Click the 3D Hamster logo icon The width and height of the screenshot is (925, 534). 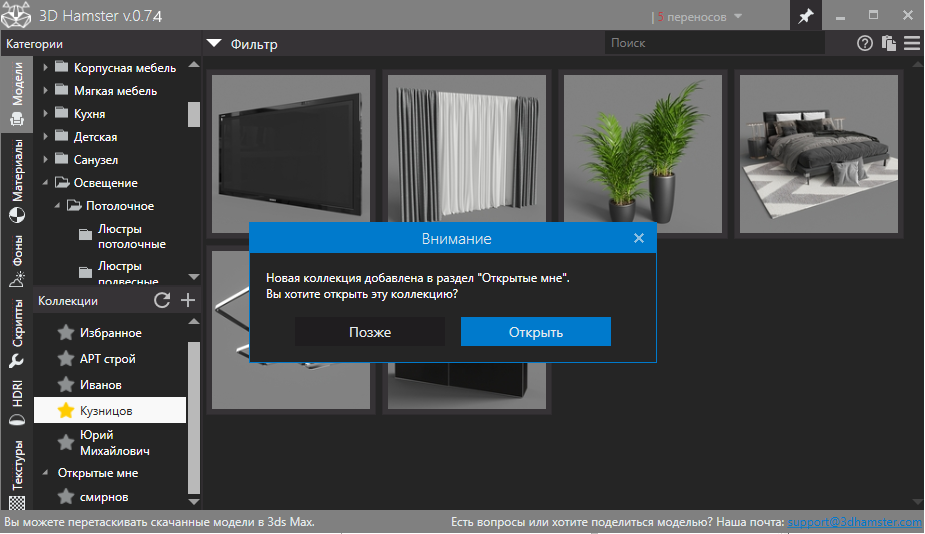tap(16, 15)
